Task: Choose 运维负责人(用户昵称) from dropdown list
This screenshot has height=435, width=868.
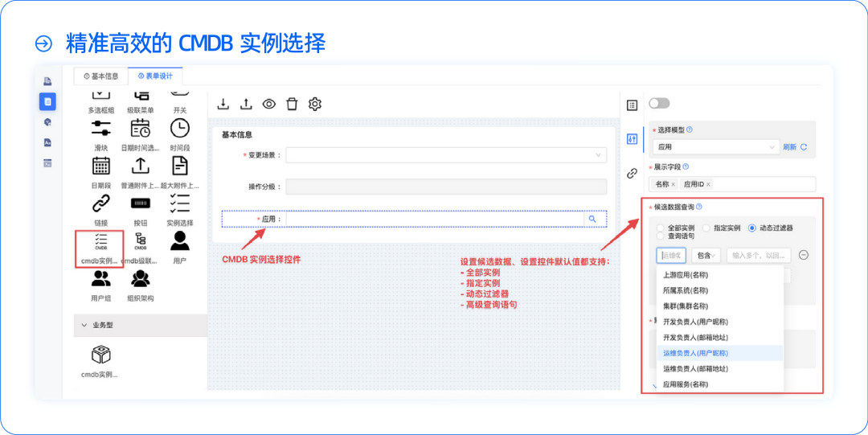Action: click(719, 353)
